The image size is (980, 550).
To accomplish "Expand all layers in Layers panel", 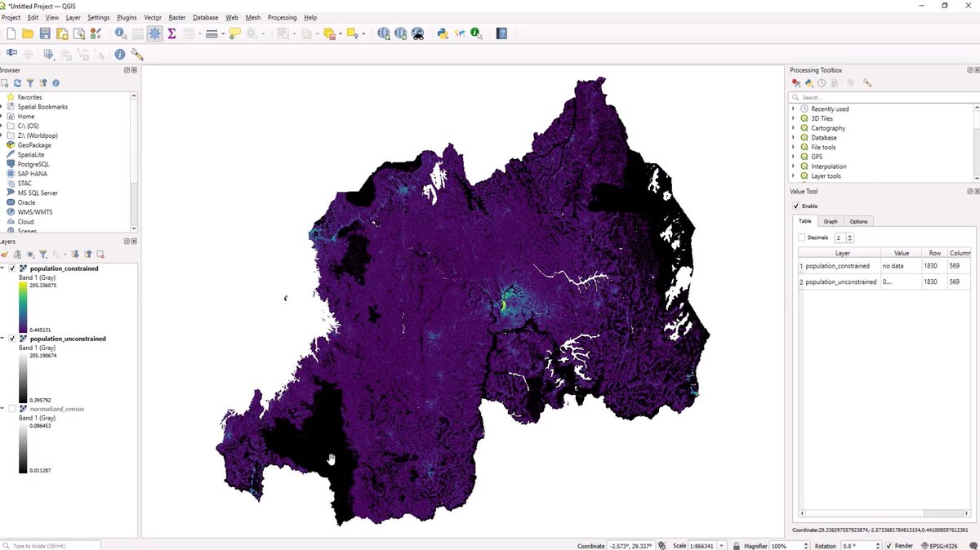I will pyautogui.click(x=74, y=255).
